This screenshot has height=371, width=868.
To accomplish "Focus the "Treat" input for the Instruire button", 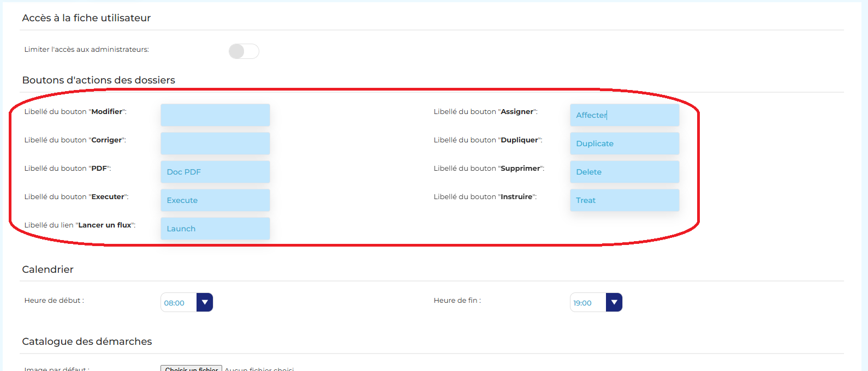I will pos(625,200).
